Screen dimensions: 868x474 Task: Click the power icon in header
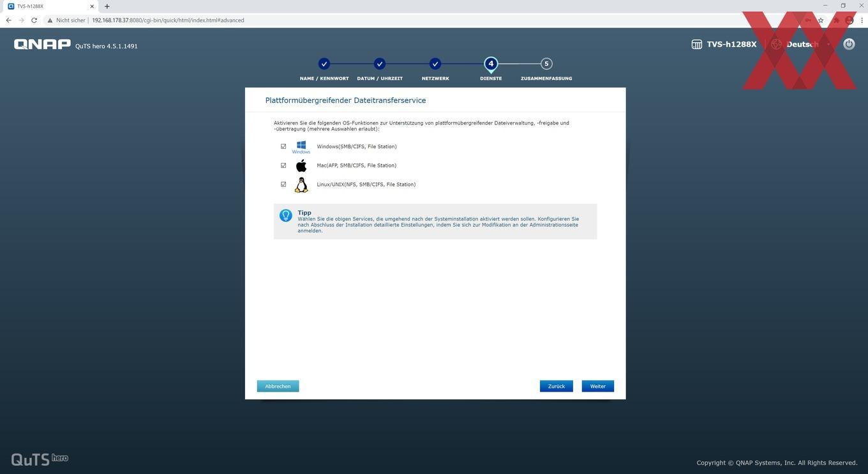coord(849,44)
